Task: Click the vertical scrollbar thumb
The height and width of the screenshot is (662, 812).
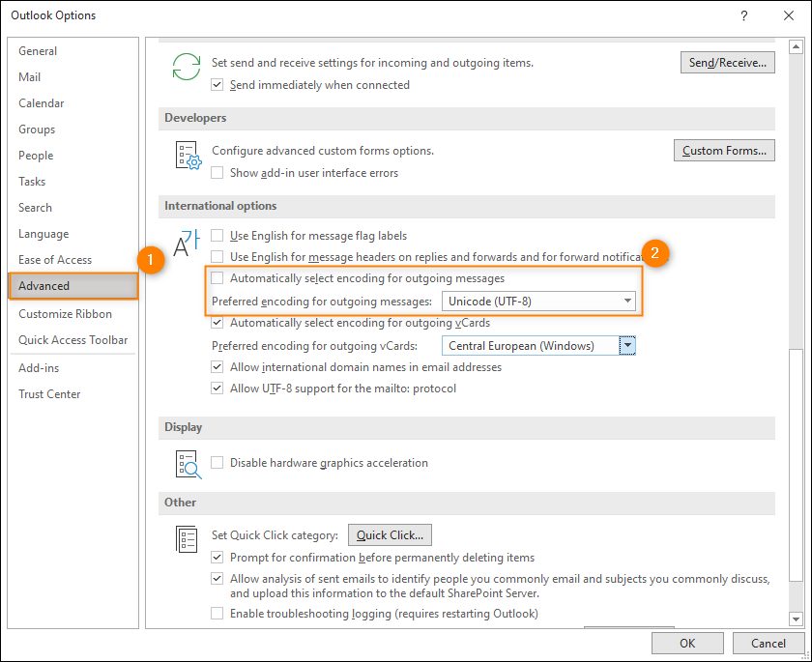Action: click(x=796, y=465)
